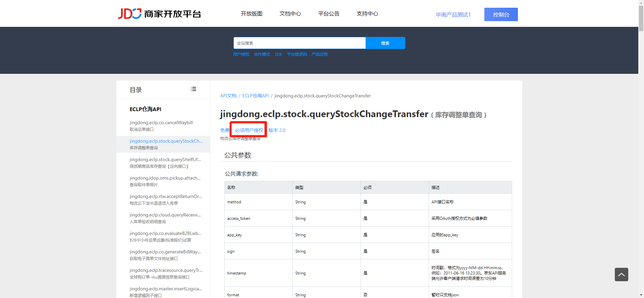Click API文档 in the breadcrumb
The height and width of the screenshot is (298, 644).
[228, 96]
